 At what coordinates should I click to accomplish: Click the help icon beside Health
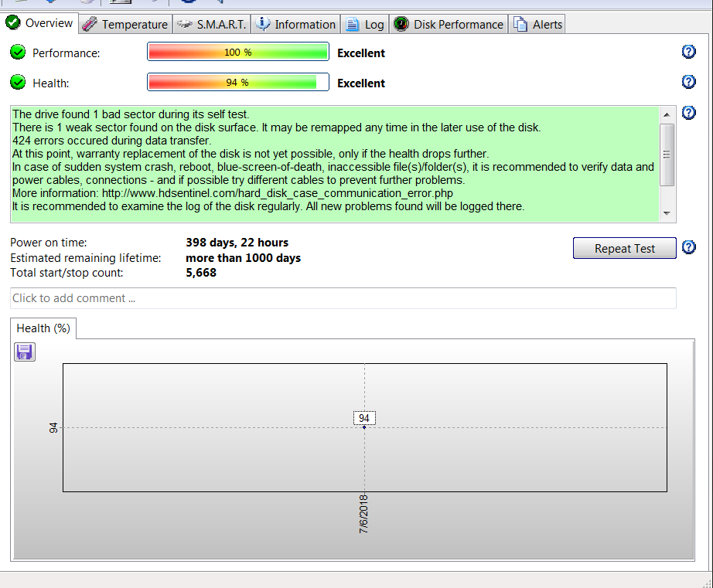(688, 82)
